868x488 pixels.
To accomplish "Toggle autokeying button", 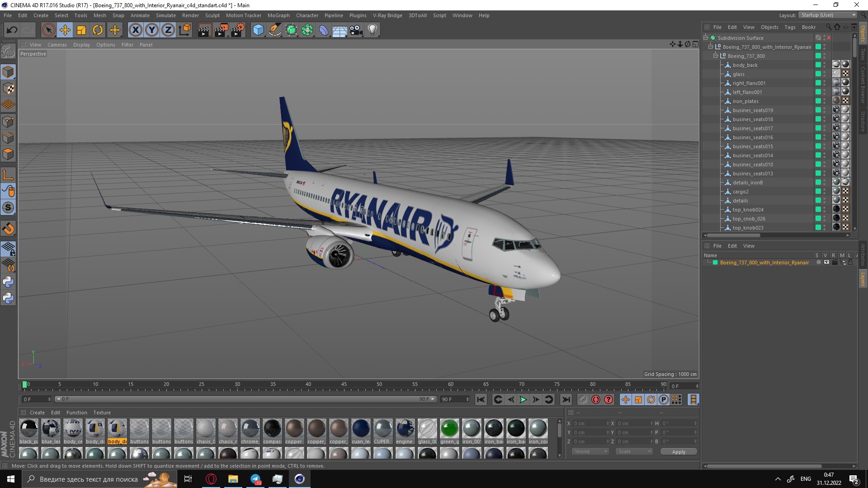I will point(596,399).
